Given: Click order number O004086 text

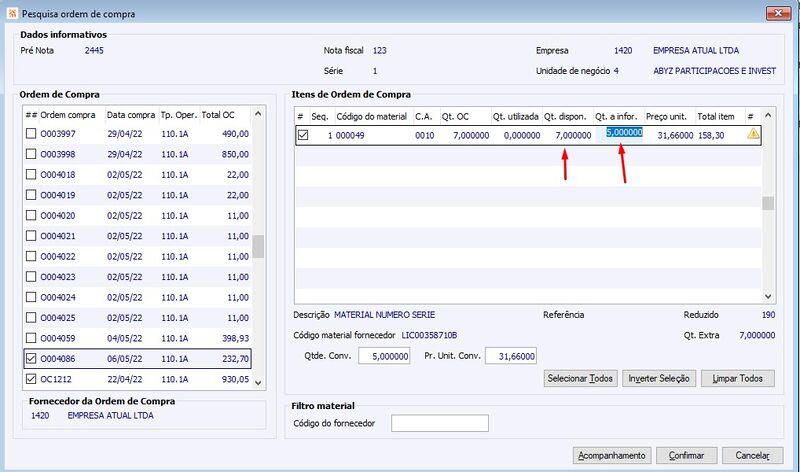Looking at the screenshot, I should click(x=58, y=359).
